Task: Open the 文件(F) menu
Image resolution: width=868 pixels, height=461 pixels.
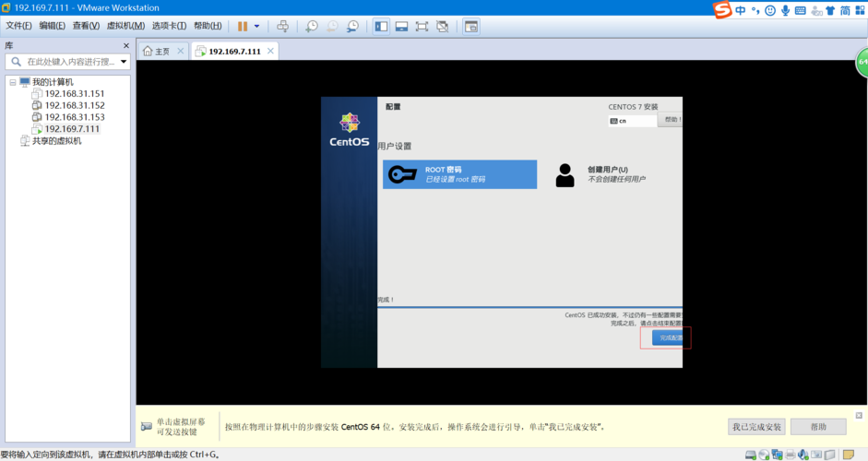Action: click(18, 26)
